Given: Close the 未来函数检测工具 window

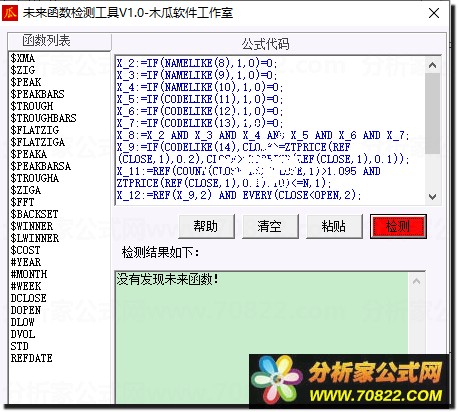Looking at the screenshot, I should 434,13.
